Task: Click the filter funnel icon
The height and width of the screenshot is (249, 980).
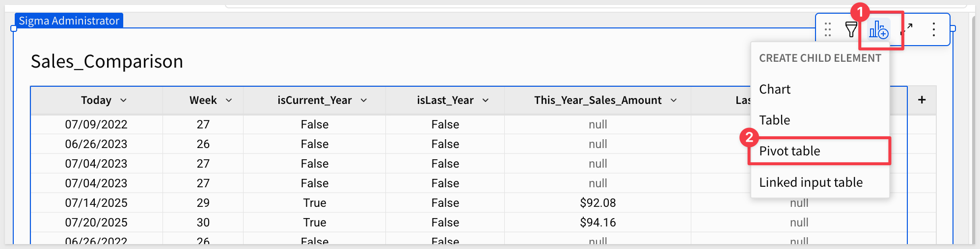Action: (x=851, y=29)
